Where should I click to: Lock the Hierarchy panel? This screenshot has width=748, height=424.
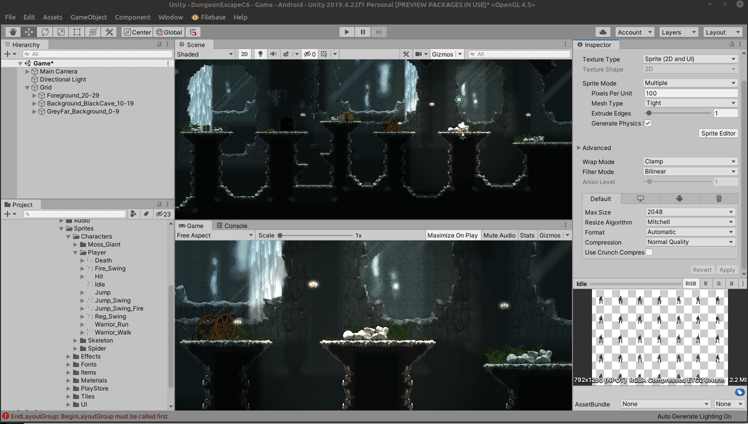click(x=159, y=44)
